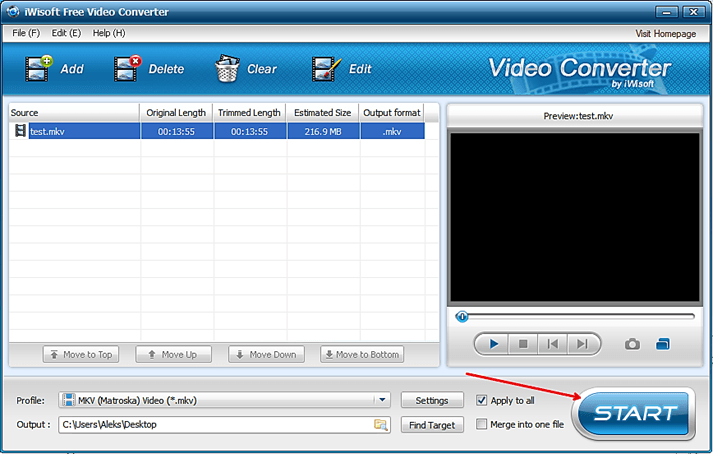Jump to the next frame in the preview
Image resolution: width=713 pixels, height=454 pixels.
pos(580,344)
